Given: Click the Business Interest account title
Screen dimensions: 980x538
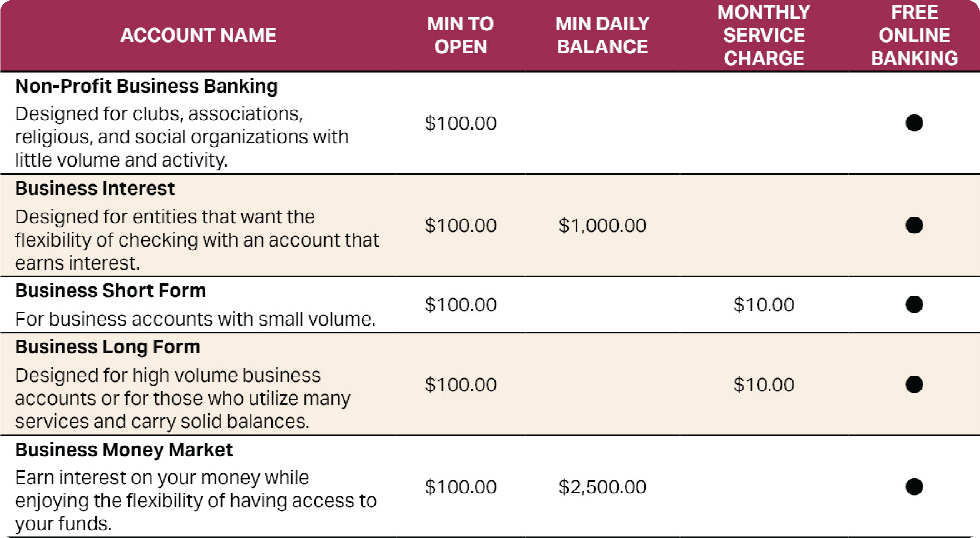Looking at the screenshot, I should 95,188.
